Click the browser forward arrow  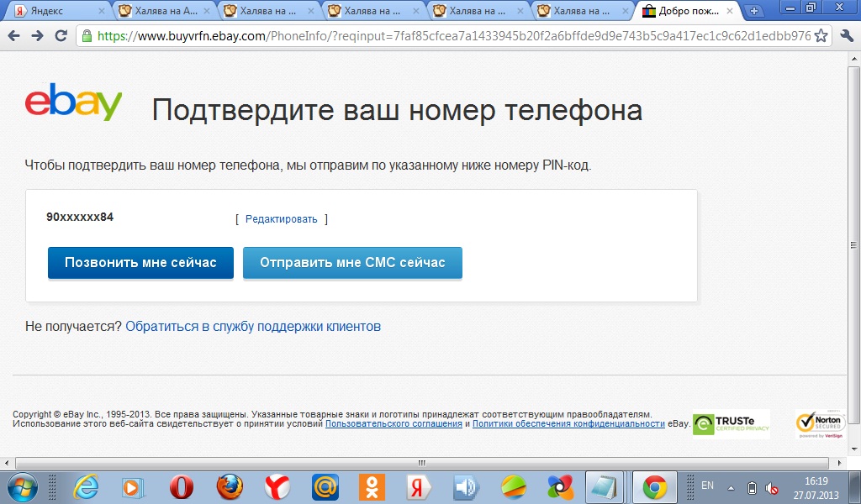[x=37, y=36]
